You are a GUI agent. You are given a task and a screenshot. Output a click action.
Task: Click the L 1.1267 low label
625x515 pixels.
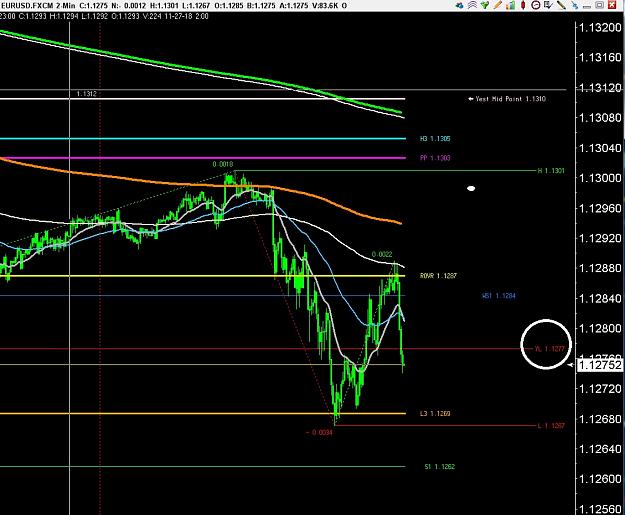point(551,426)
